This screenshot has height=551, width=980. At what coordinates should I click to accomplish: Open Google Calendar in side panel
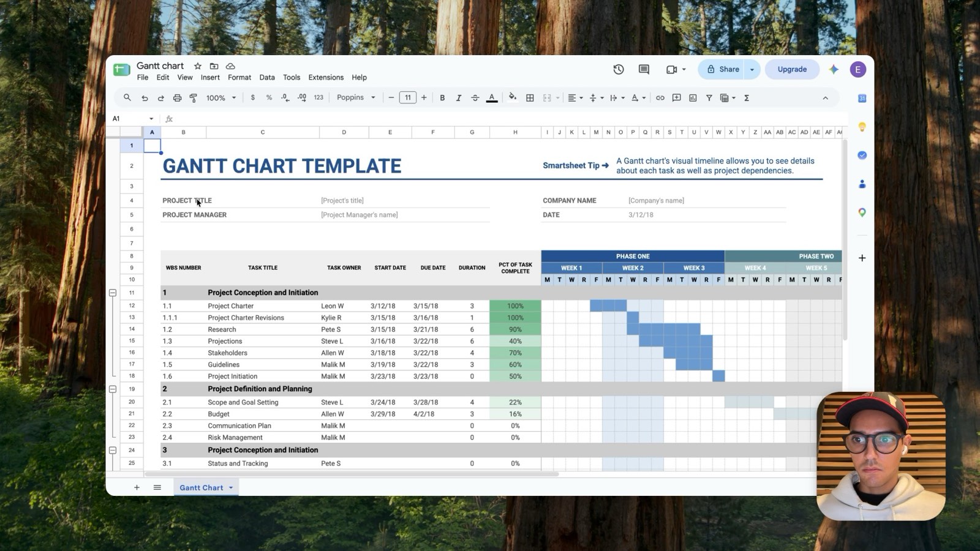[862, 98]
